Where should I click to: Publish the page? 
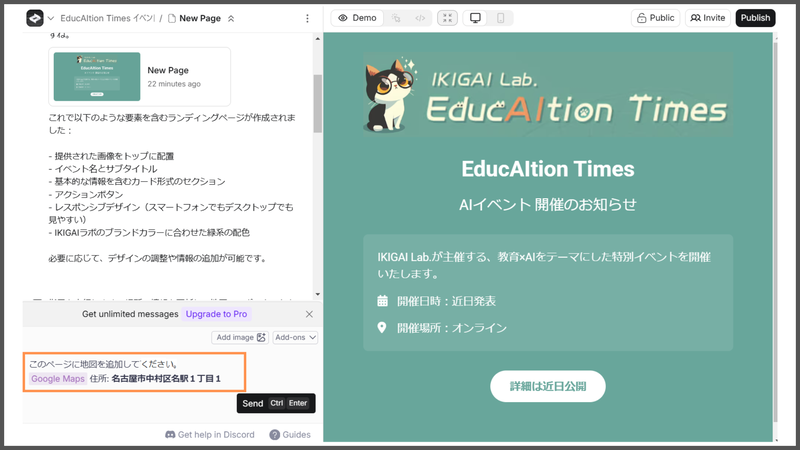pos(755,18)
